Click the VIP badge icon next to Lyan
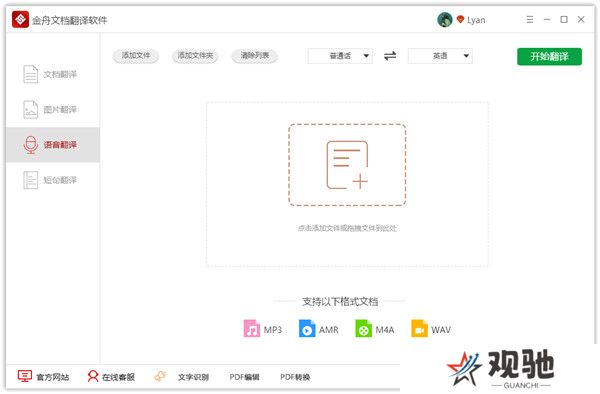600x394 pixels. click(460, 19)
